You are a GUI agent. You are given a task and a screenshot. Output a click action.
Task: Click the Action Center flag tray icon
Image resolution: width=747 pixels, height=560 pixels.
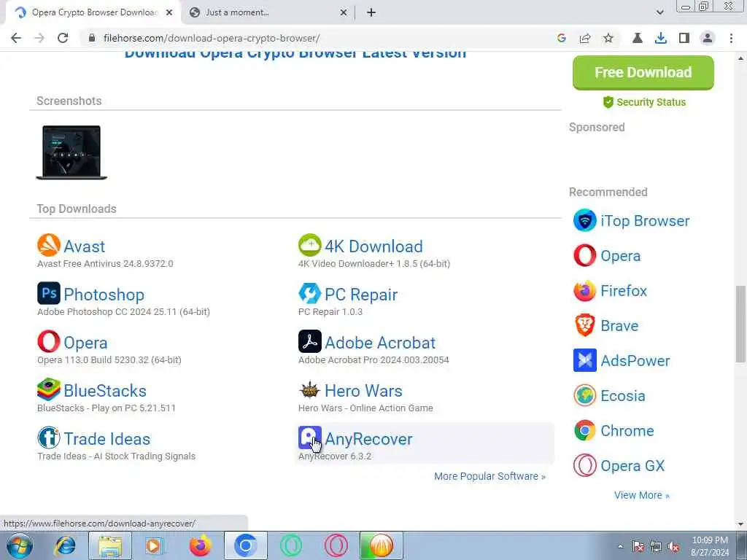pos(638,547)
